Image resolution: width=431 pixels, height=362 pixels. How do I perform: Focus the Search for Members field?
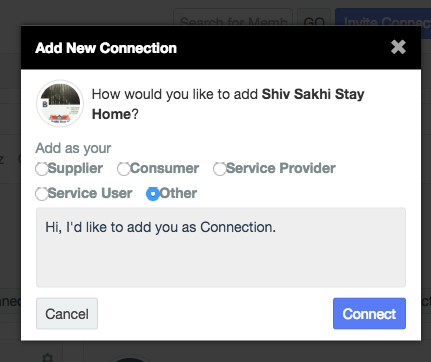pyautogui.click(x=233, y=17)
